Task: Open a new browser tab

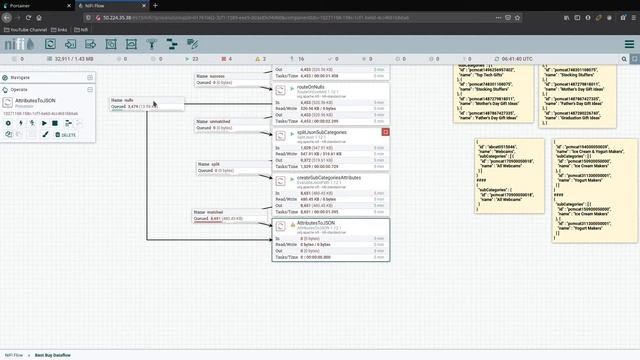Action: (155, 6)
